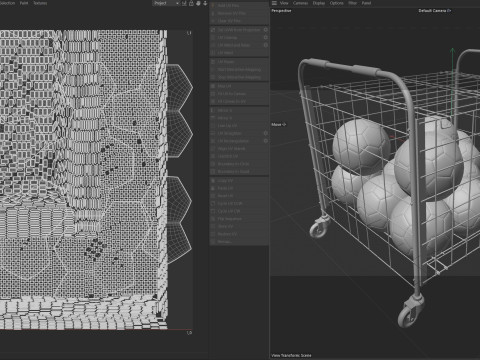Open settings gear for UV Unwrap
The width and height of the screenshot is (480, 360).
coord(266,37)
